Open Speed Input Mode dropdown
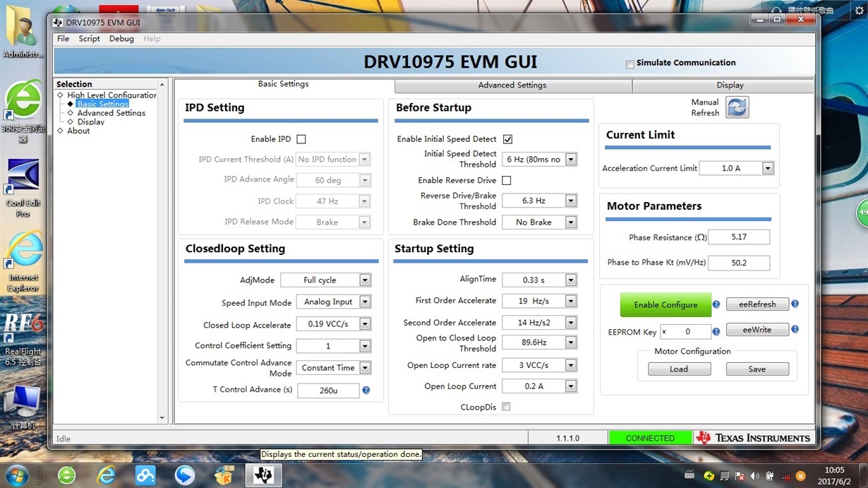 pos(365,302)
